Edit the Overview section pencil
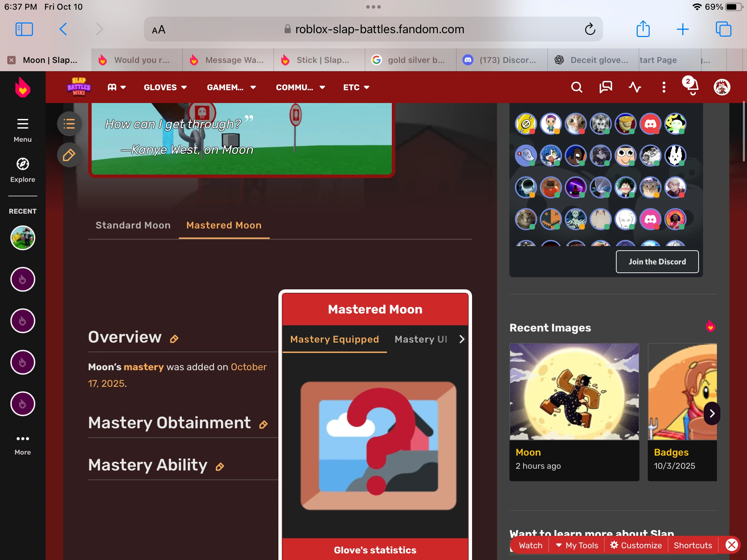Image resolution: width=747 pixels, height=560 pixels. [x=174, y=339]
